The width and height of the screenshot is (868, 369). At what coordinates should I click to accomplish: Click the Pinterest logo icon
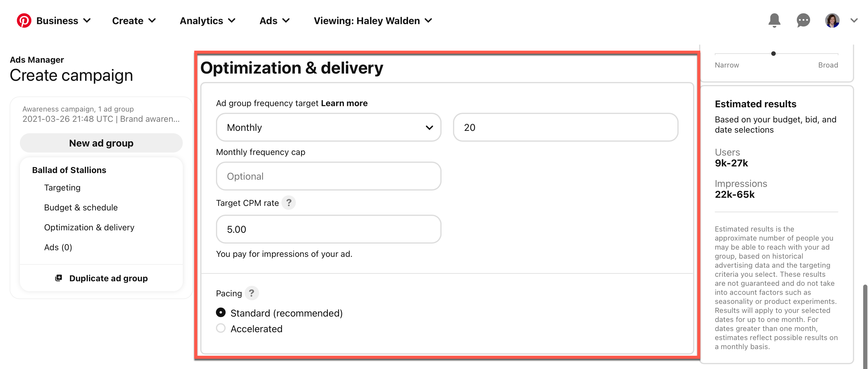[24, 20]
